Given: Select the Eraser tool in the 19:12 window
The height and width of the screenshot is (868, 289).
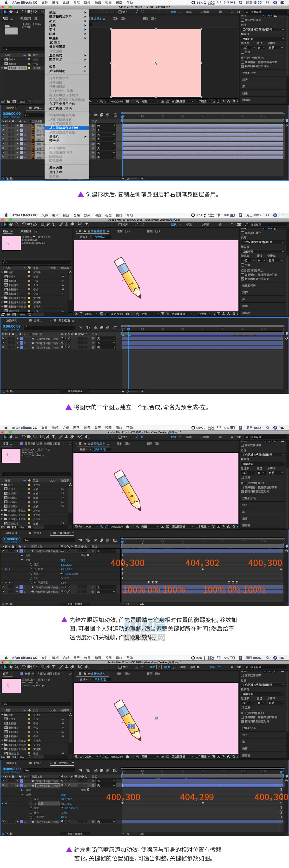Looking at the screenshot, I should tap(72, 224).
